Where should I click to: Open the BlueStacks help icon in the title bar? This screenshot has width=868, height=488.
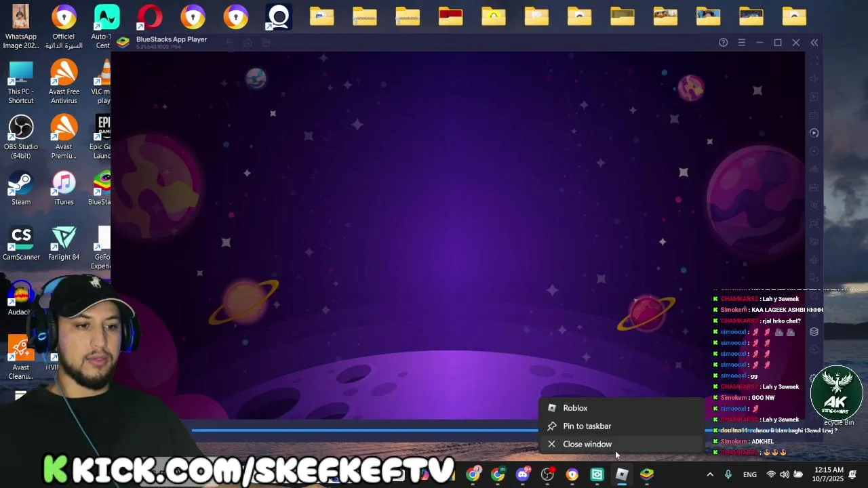coord(724,43)
